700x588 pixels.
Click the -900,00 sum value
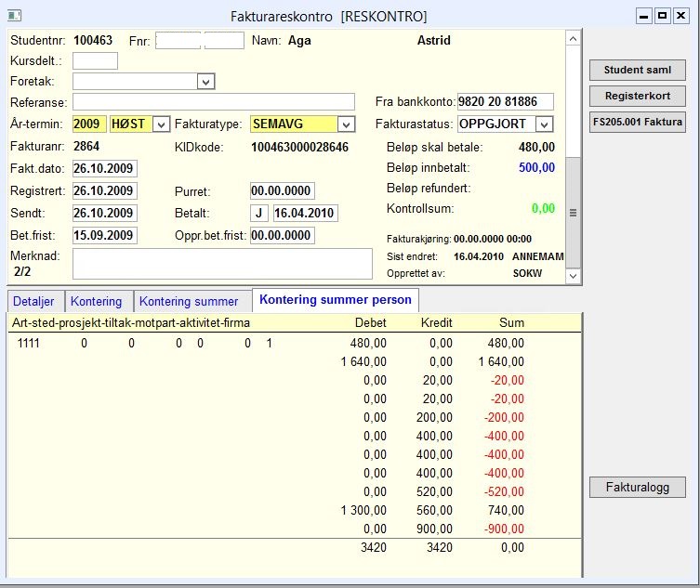[x=504, y=529]
